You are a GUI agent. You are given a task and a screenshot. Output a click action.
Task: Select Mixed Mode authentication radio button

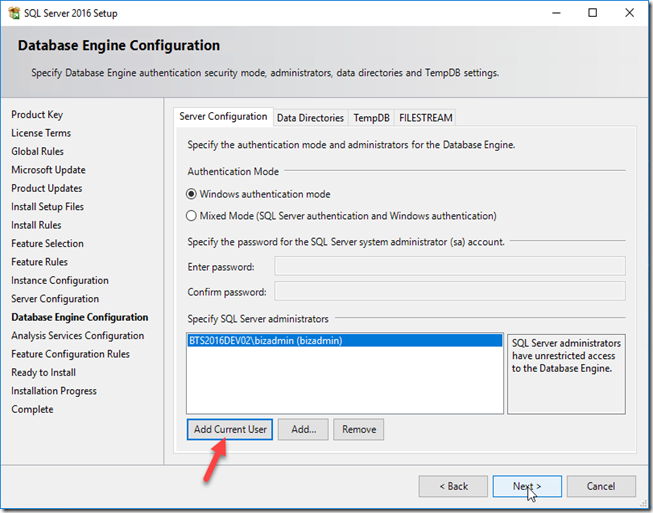click(x=191, y=216)
